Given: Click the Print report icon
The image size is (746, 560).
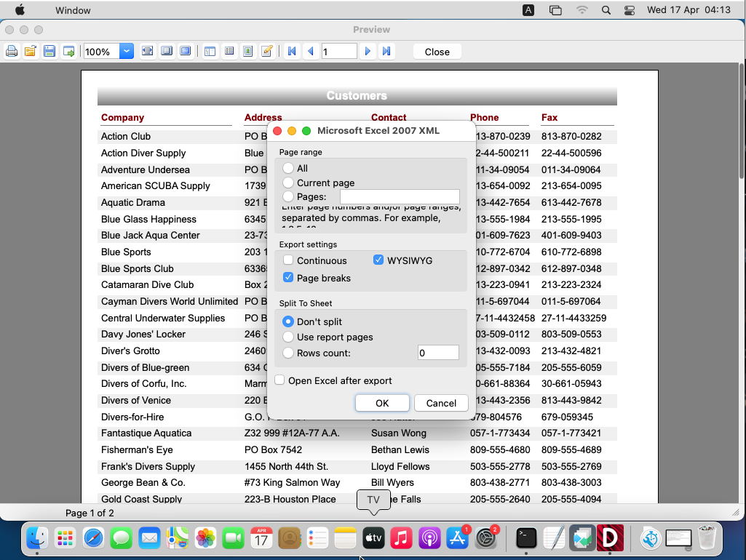Looking at the screenshot, I should click(x=12, y=52).
